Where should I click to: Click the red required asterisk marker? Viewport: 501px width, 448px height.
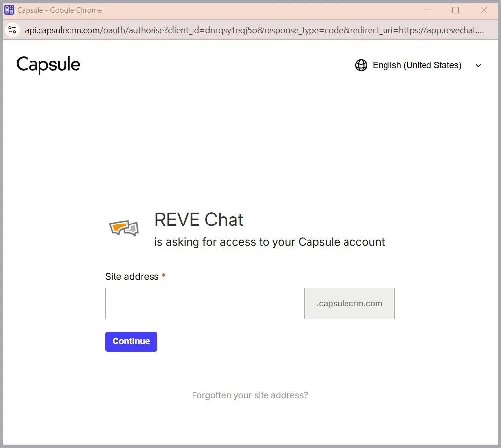(164, 276)
